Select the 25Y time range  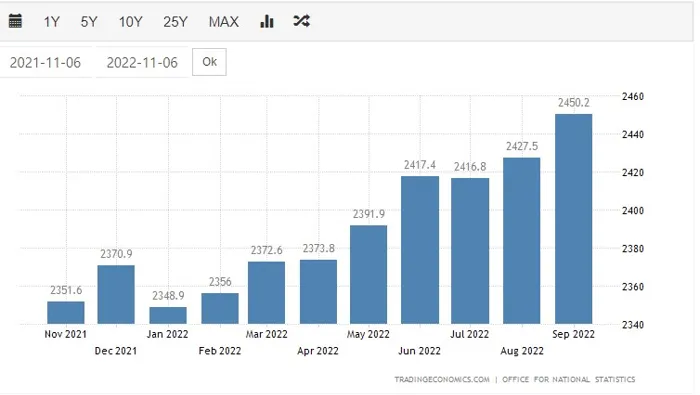tap(175, 21)
